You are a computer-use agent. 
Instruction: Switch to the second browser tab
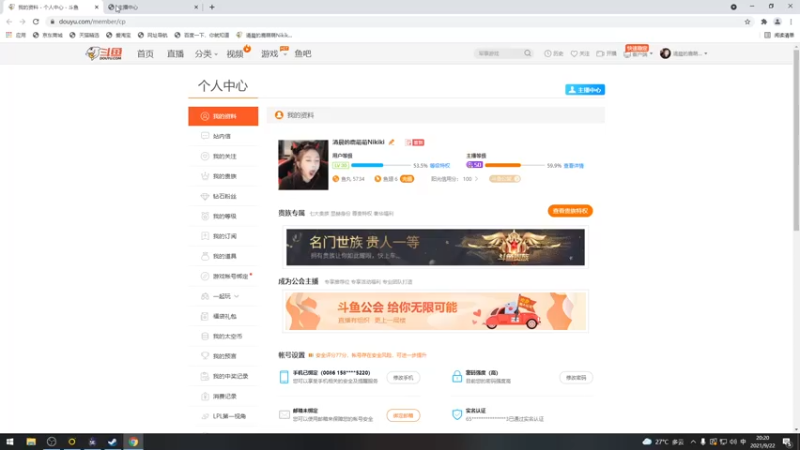click(152, 7)
